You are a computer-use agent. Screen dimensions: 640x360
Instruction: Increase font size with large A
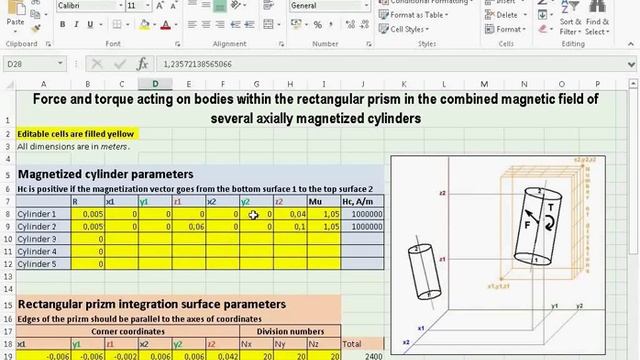(x=160, y=5)
